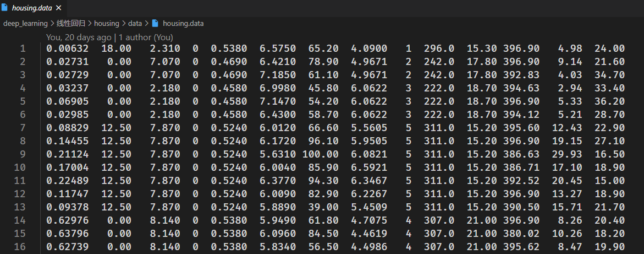
Task: Click the value 0.62976 on line 14
Action: pos(67,220)
